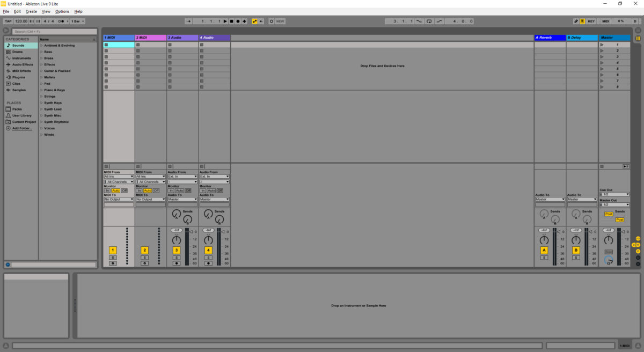
Task: Toggle the Follow arrow button in transport
Action: pyautogui.click(x=188, y=21)
